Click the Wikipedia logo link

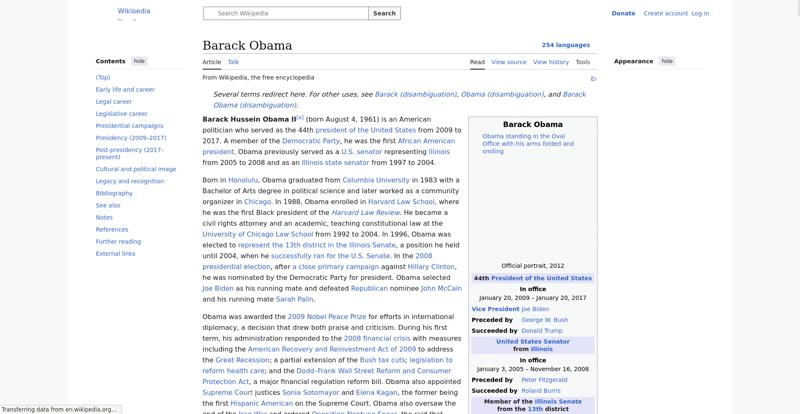click(x=134, y=11)
